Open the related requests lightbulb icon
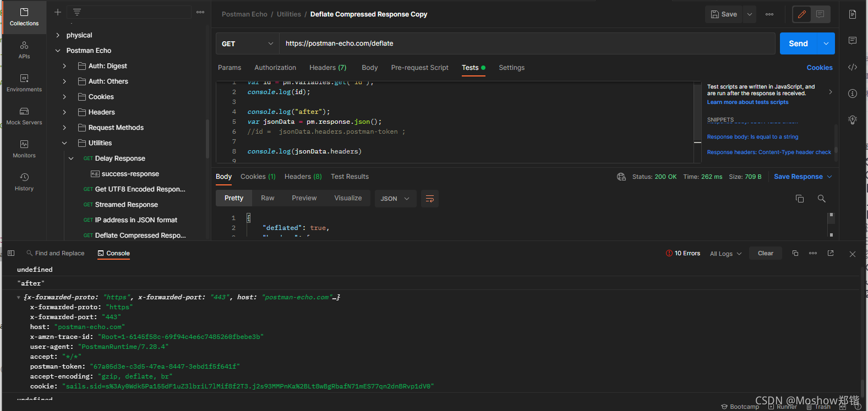The image size is (868, 411). point(853,120)
